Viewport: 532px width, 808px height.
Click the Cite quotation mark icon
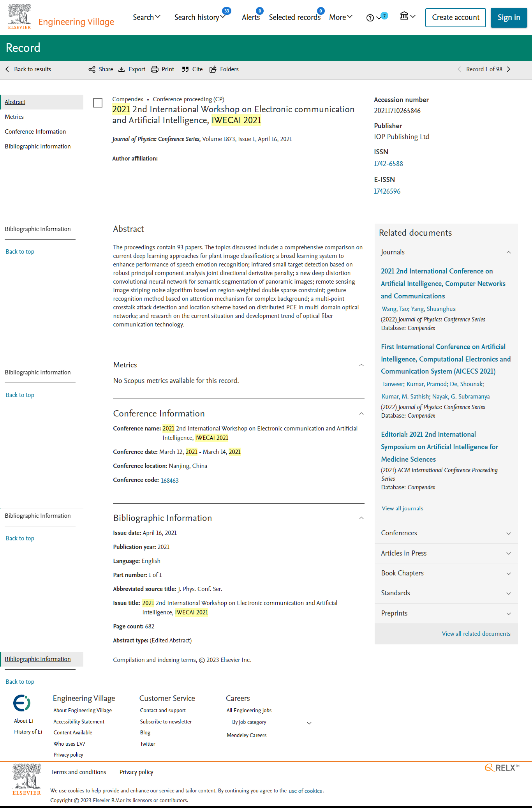[185, 69]
